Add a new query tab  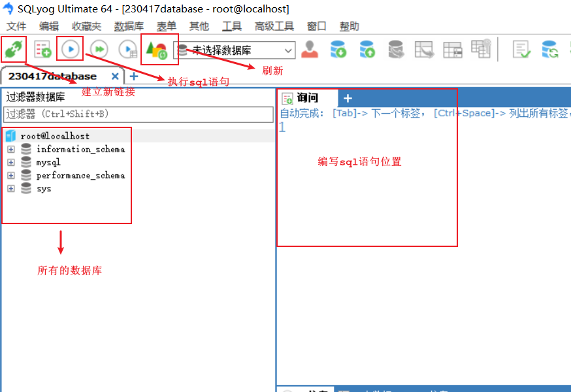[x=348, y=99]
